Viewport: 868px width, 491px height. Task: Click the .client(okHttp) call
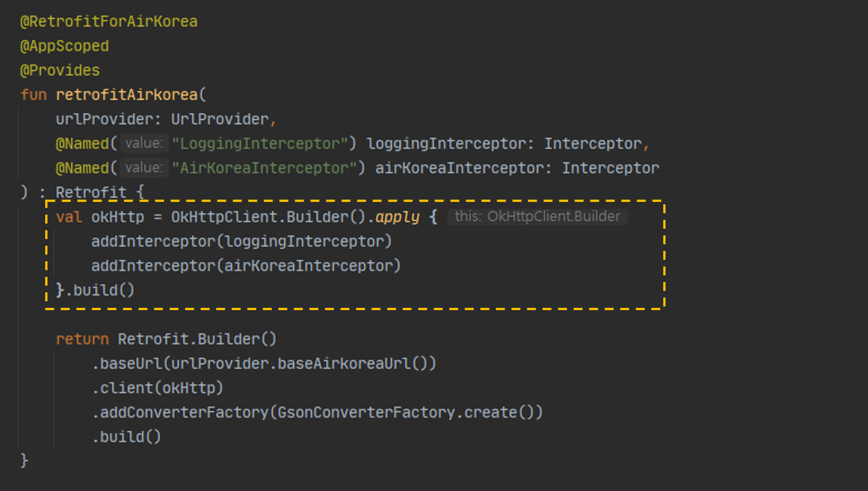tap(158, 388)
